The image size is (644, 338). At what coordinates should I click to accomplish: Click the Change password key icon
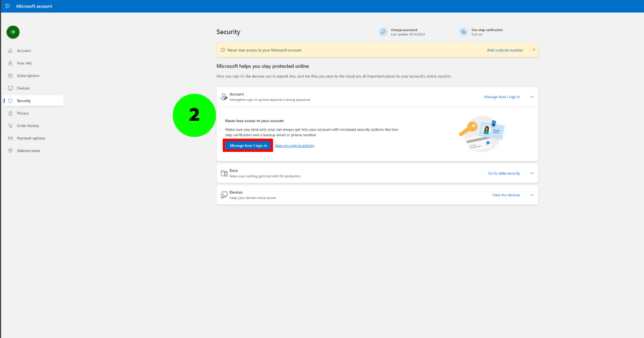(383, 32)
